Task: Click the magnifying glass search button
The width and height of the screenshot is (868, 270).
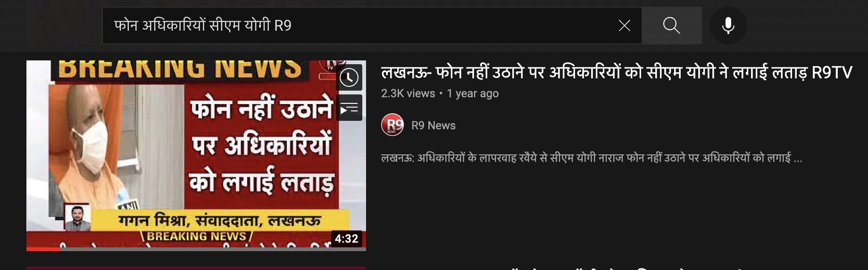Action: click(x=671, y=25)
